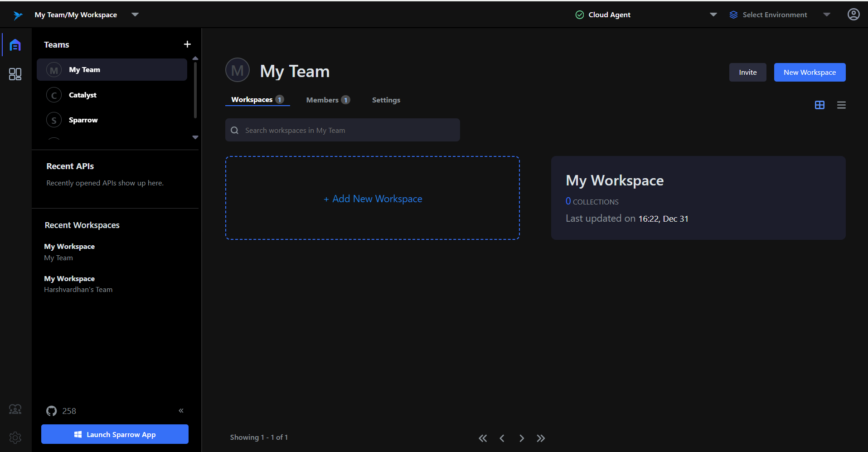The width and height of the screenshot is (868, 452).
Task: Go to previous page of workspaces
Action: tap(502, 438)
